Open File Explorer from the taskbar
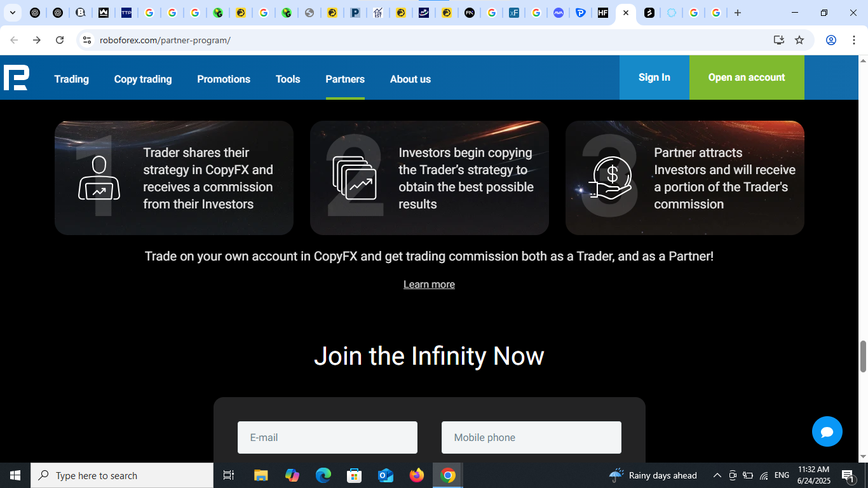This screenshot has width=868, height=488. (x=261, y=475)
